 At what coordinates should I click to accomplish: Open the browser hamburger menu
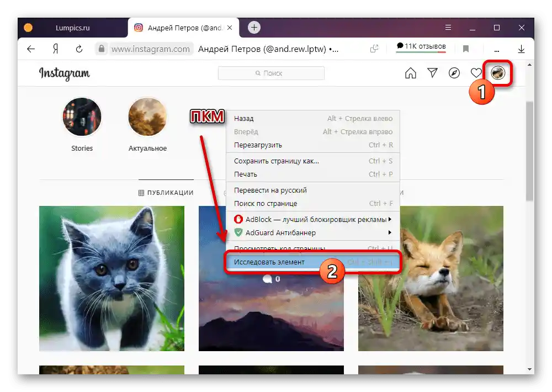pos(448,28)
